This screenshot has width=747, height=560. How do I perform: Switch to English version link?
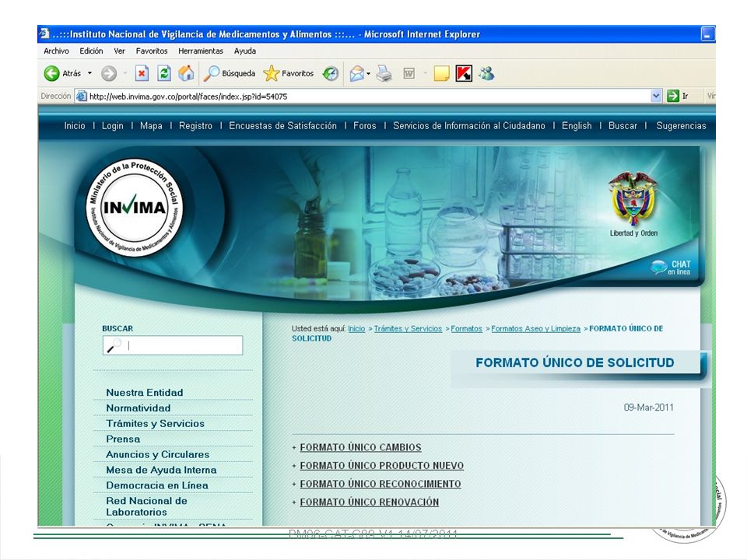click(x=577, y=126)
